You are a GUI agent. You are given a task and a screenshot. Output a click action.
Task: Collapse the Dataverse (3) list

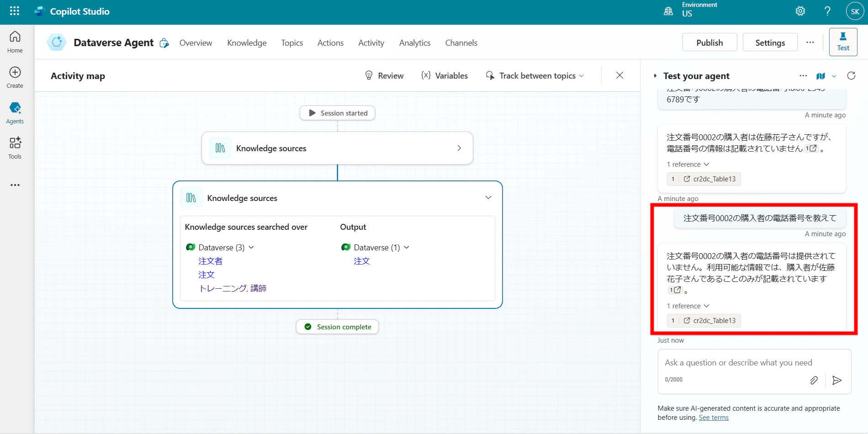pos(251,248)
